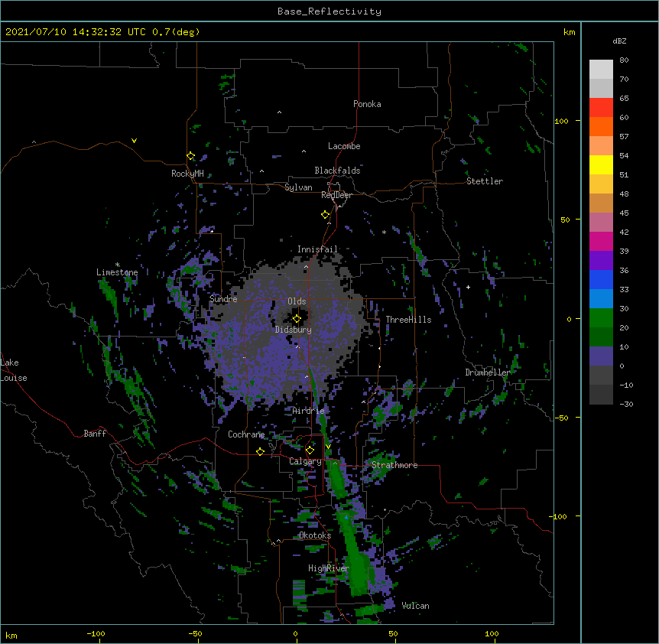Screen dimensions: 659x644
Task: Click the Olds label
Action: (x=297, y=301)
